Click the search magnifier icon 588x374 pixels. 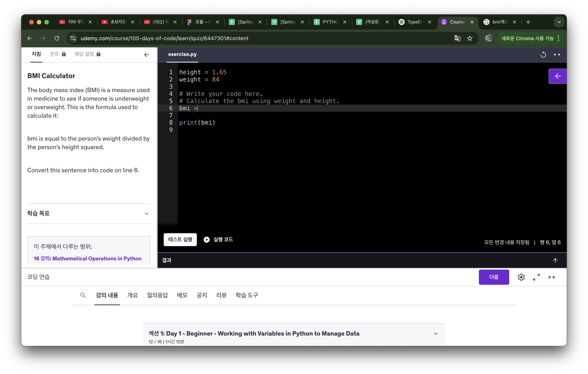pyautogui.click(x=83, y=295)
